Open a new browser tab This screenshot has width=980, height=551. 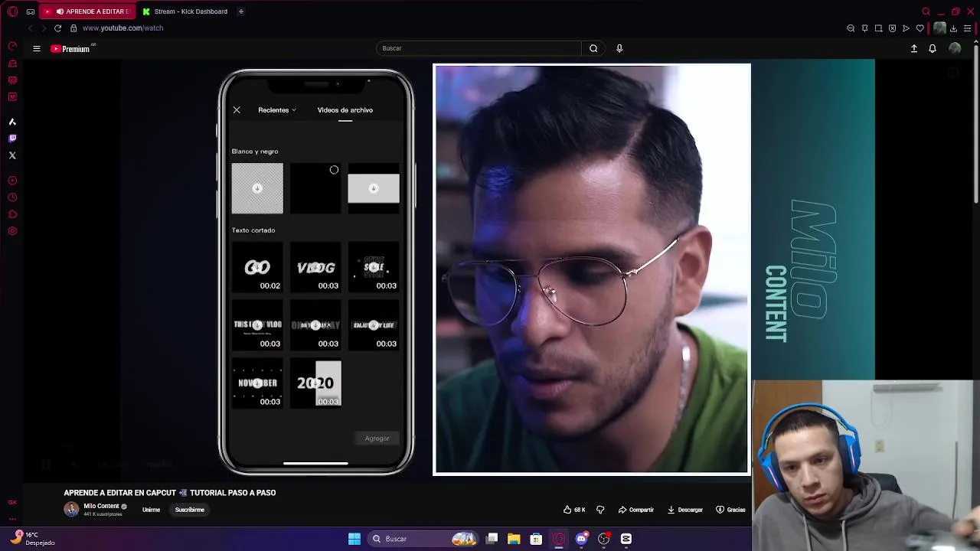(240, 11)
